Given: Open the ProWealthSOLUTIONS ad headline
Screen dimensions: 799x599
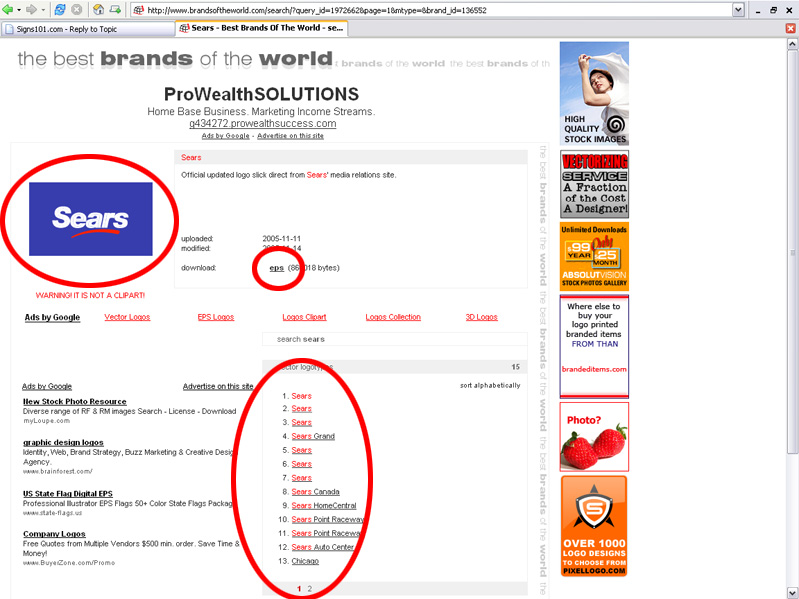Looking at the screenshot, I should point(261,94).
